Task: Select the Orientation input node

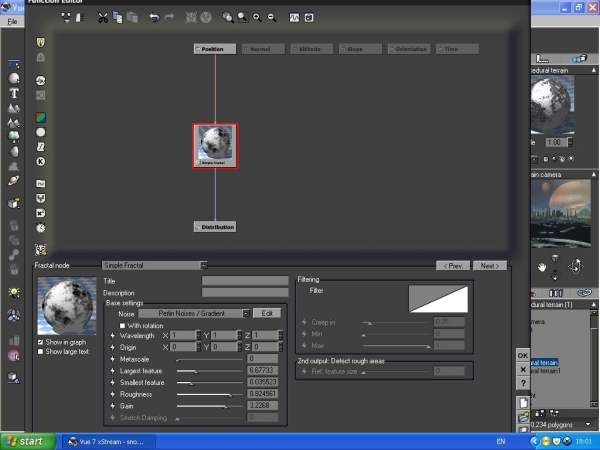Action: click(409, 49)
